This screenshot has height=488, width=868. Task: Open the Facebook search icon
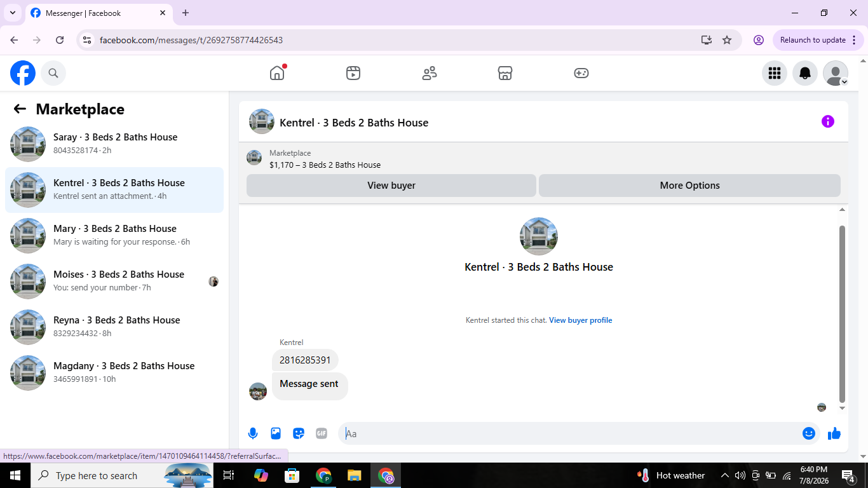[x=53, y=73]
